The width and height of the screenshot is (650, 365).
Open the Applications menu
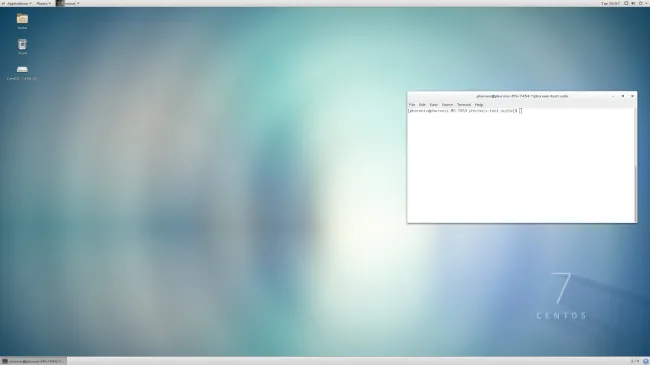pyautogui.click(x=17, y=3)
